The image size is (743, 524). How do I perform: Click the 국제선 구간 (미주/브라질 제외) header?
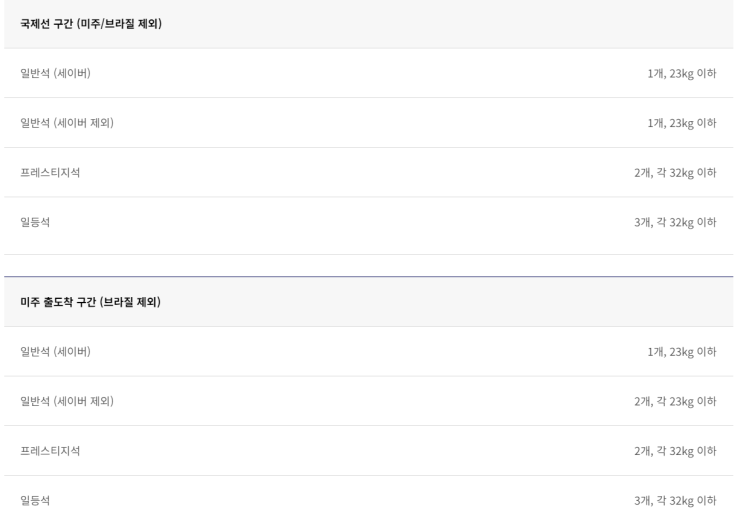pos(91,24)
